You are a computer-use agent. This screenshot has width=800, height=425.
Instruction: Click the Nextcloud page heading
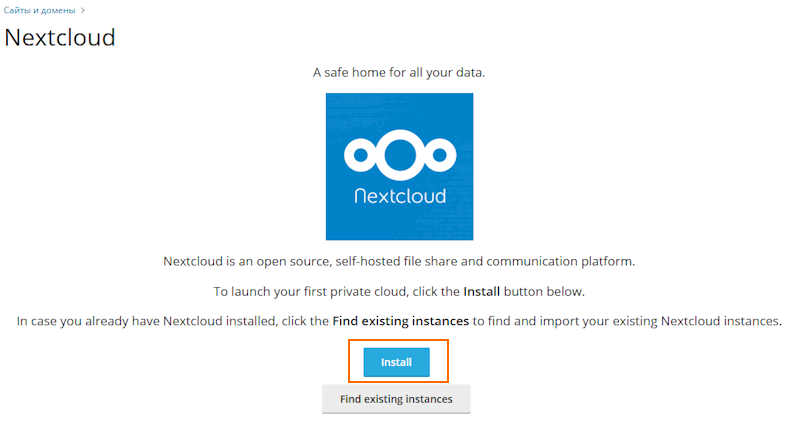pos(60,38)
